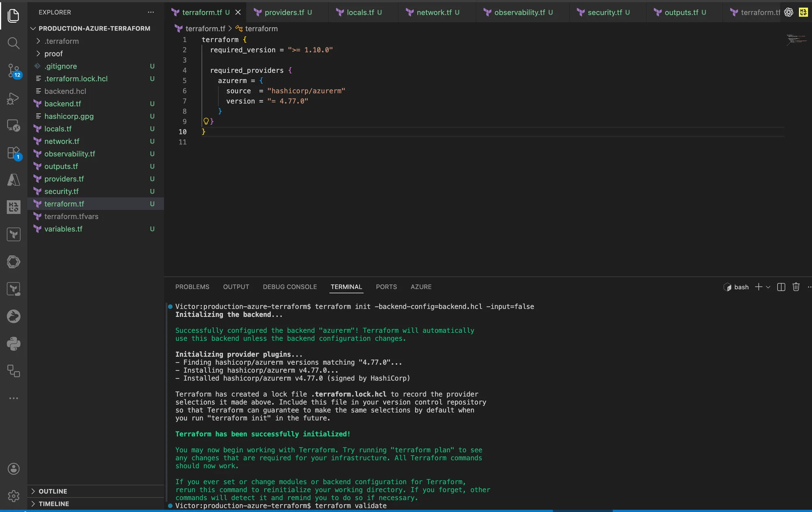Open .gitignore in the file tree
Viewport: 812px width, 512px height.
pyautogui.click(x=96, y=66)
